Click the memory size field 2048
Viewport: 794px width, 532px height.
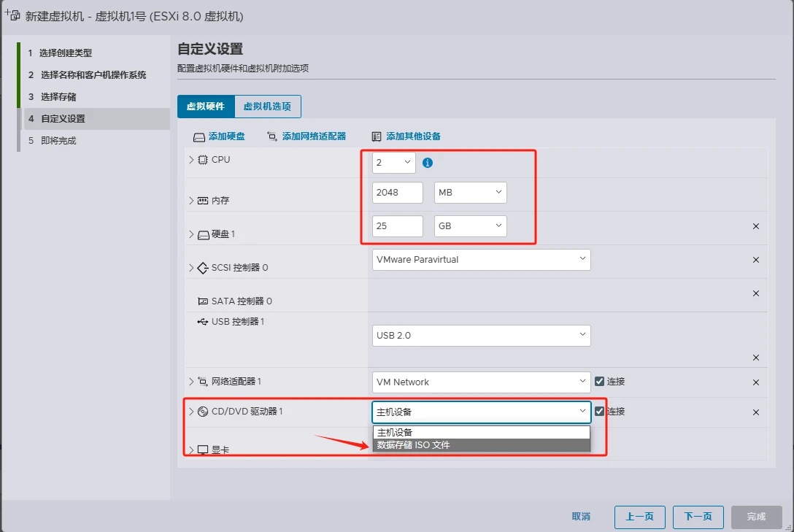click(x=398, y=193)
